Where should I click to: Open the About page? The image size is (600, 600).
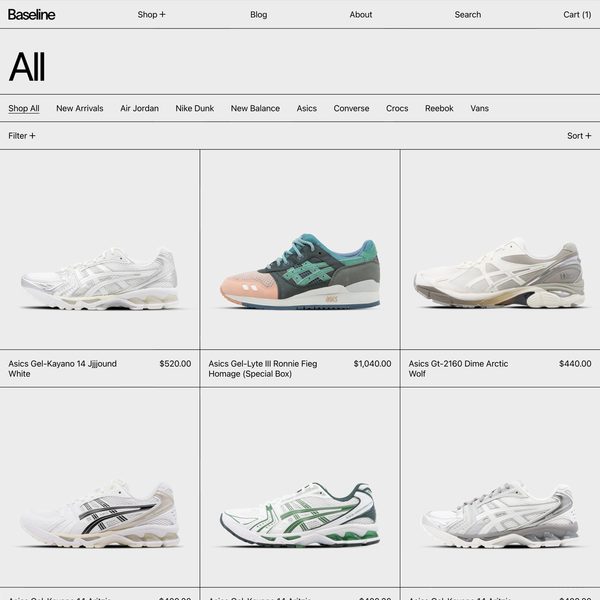(360, 15)
